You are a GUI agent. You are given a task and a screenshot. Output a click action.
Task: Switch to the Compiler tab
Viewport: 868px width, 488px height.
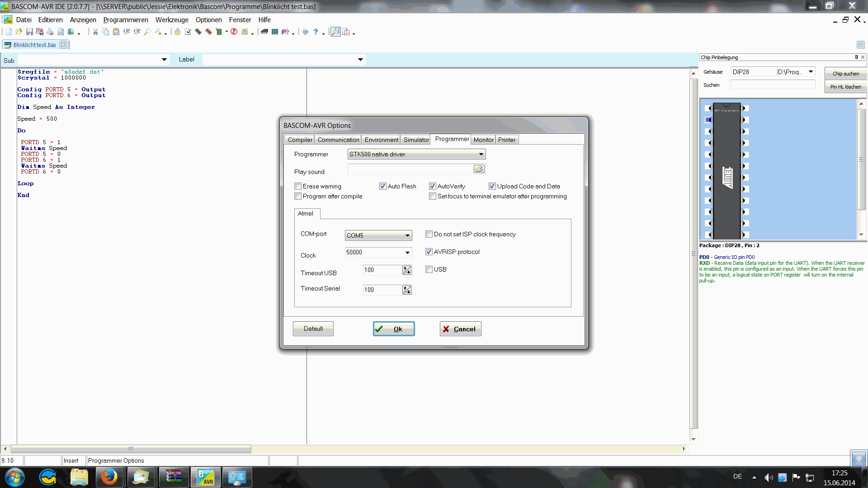coord(300,140)
